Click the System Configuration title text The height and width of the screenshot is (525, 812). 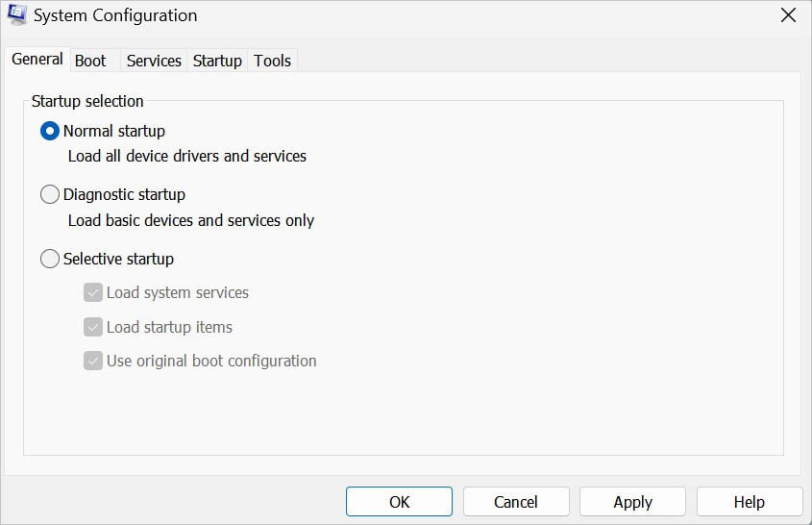[115, 15]
